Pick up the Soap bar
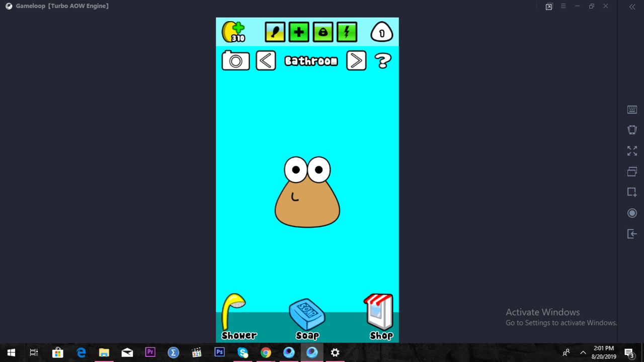This screenshot has width=644, height=362. tap(307, 319)
